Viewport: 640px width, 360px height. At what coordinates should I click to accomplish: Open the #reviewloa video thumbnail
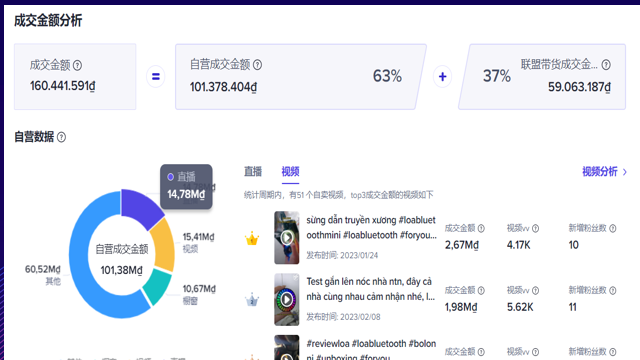[287, 348]
